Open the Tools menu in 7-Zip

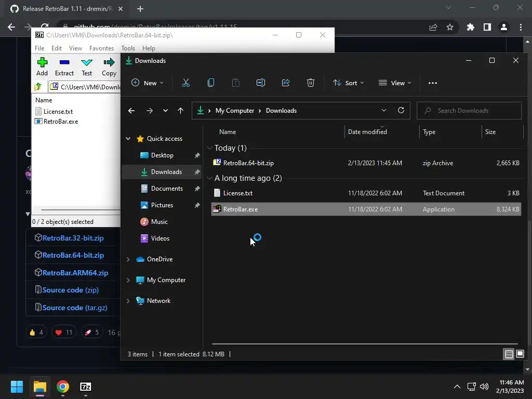click(128, 48)
